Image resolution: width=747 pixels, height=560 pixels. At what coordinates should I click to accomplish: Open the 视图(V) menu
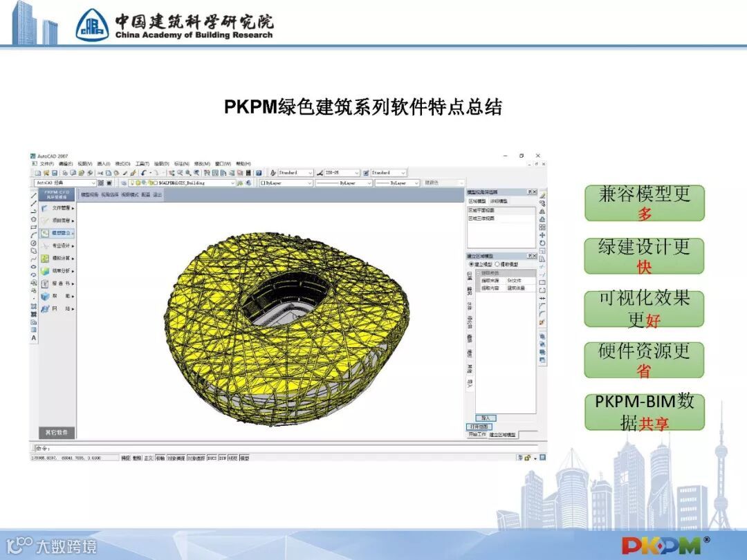85,164
